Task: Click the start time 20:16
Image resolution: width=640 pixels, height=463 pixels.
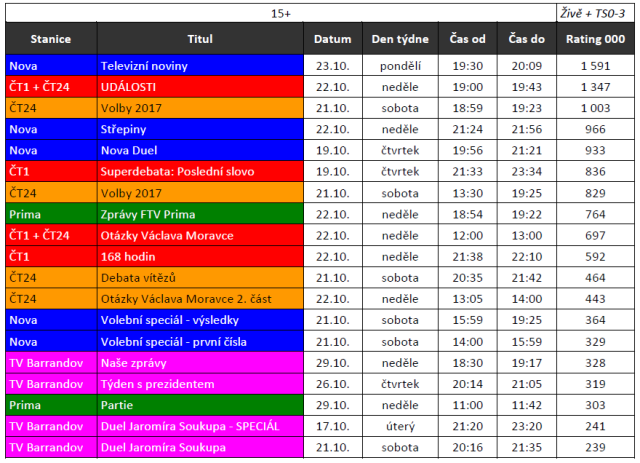Action: click(468, 447)
